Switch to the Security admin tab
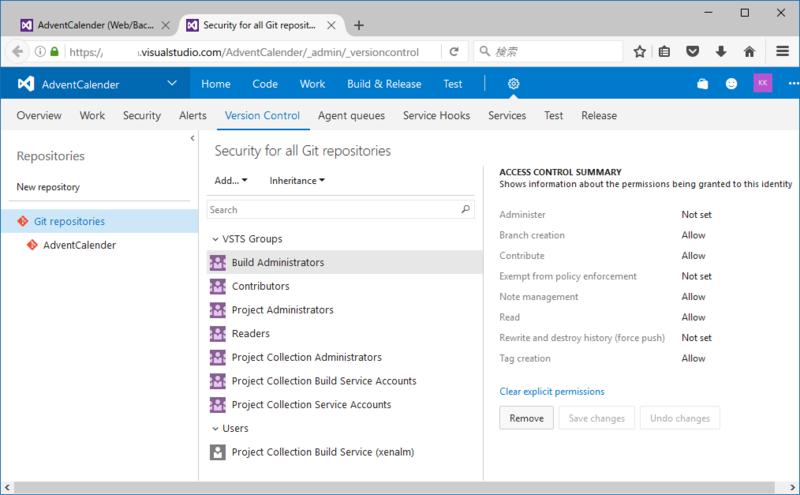The image size is (800, 495). [x=142, y=115]
